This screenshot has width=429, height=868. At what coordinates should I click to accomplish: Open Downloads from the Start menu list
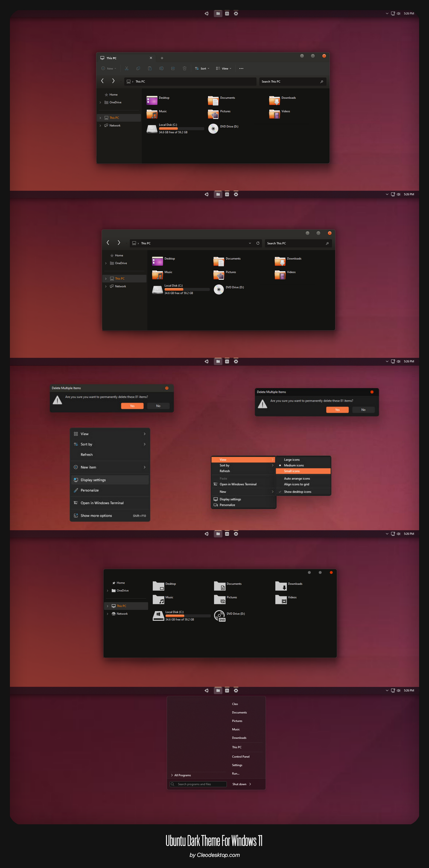coord(239,738)
